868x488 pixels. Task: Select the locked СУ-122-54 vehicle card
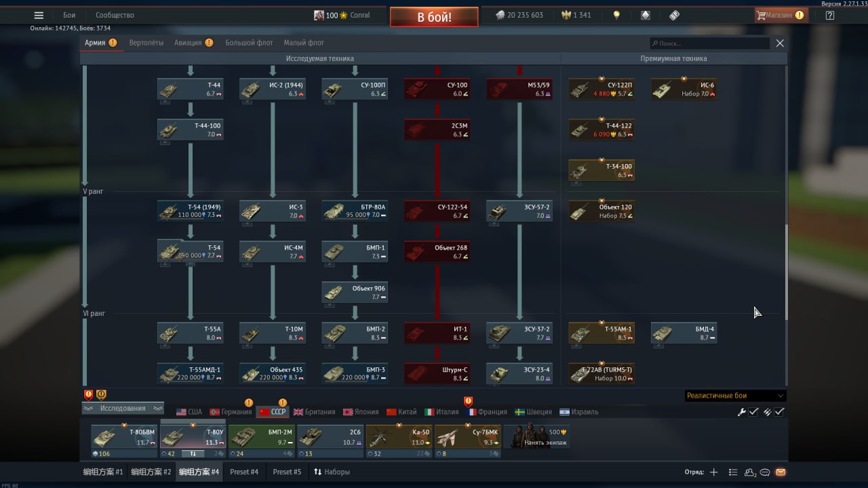pyautogui.click(x=437, y=211)
